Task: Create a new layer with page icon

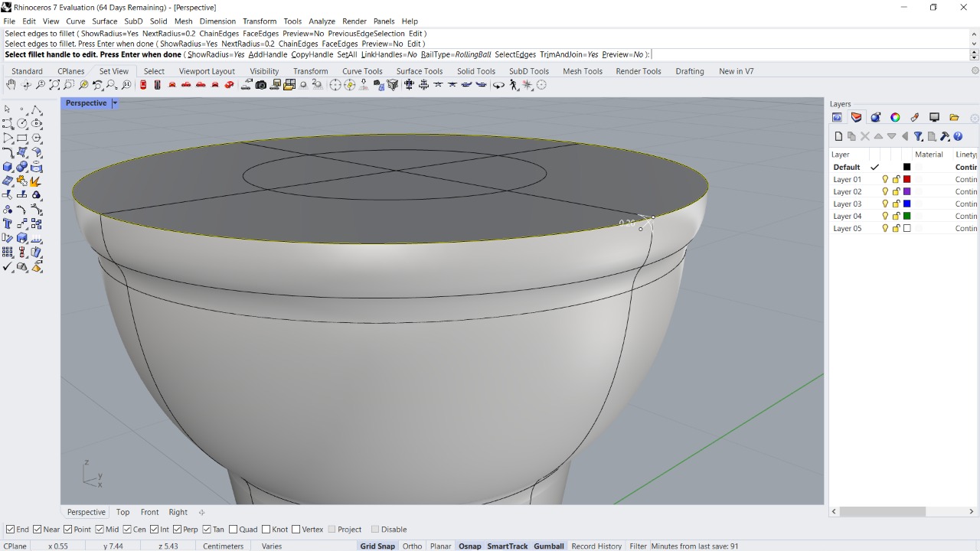Action: pos(838,136)
